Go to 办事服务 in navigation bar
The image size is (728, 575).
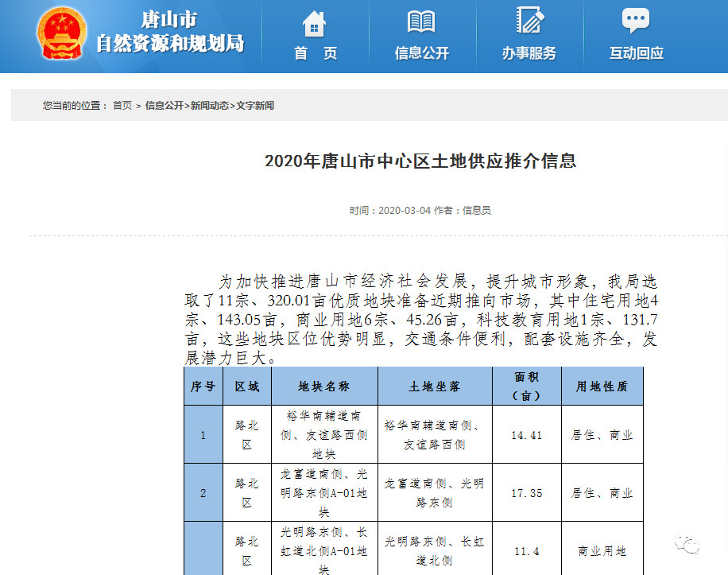[529, 53]
